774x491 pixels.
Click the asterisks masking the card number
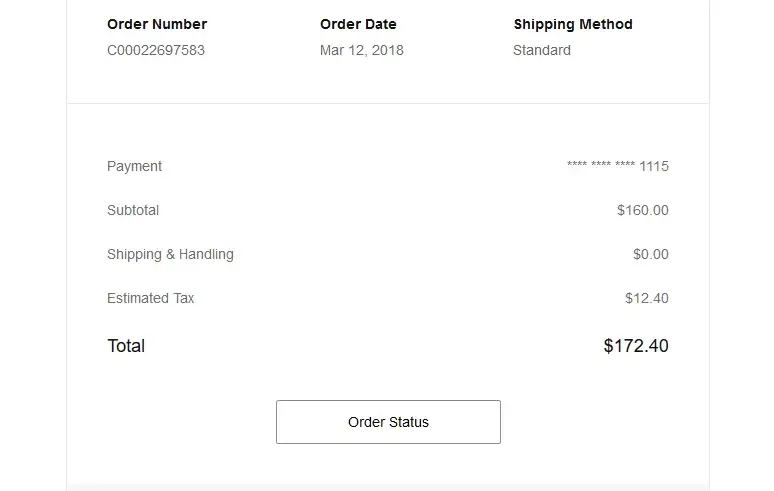click(600, 166)
